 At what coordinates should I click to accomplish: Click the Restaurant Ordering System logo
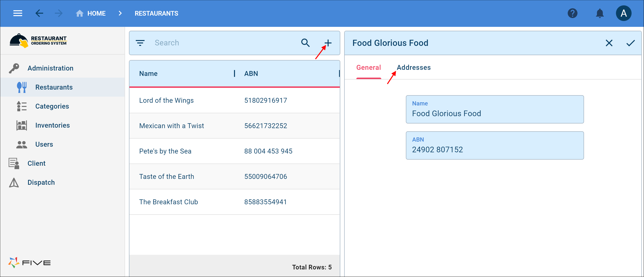[x=38, y=40]
